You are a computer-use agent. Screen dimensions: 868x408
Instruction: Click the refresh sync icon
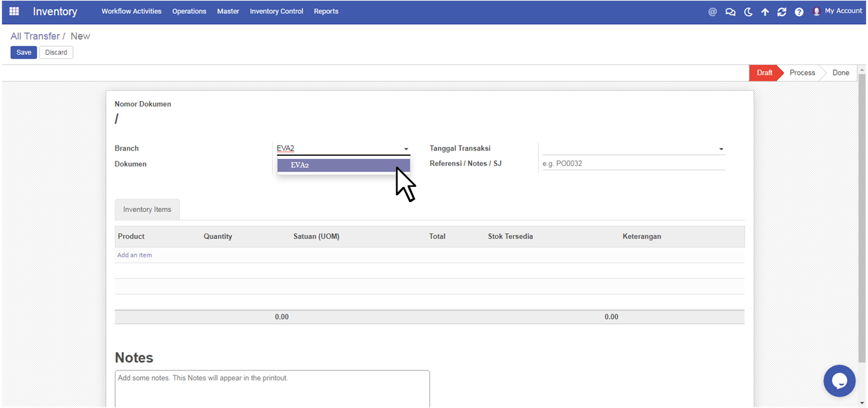pyautogui.click(x=782, y=11)
